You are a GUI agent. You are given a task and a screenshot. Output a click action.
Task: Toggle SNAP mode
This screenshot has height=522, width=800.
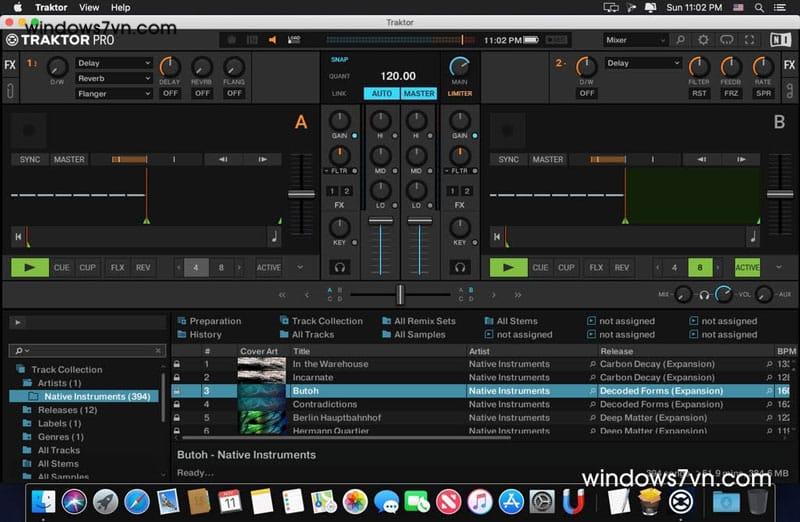pyautogui.click(x=339, y=60)
